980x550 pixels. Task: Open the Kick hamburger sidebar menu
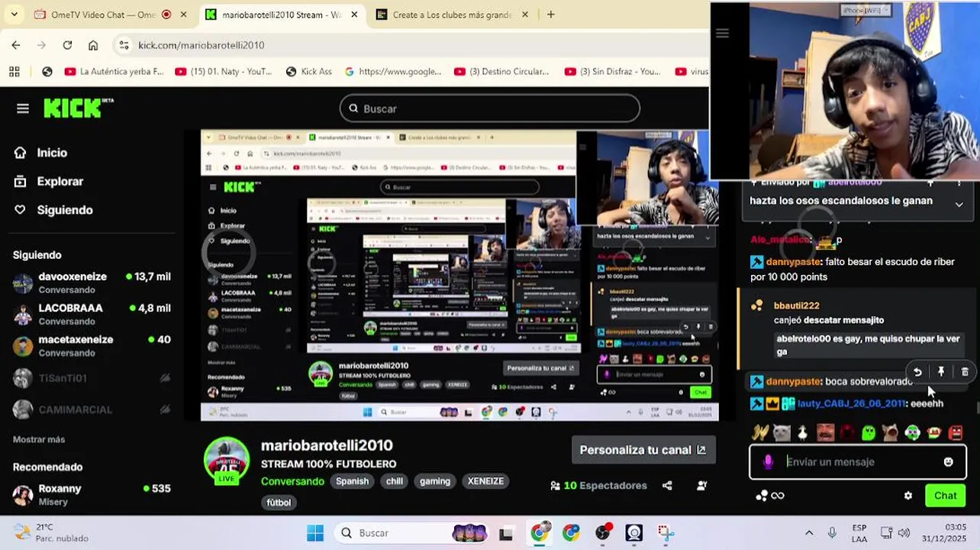[23, 108]
